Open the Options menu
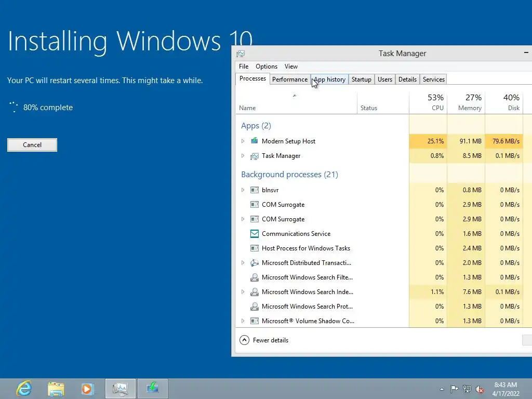Image resolution: width=532 pixels, height=399 pixels. pyautogui.click(x=267, y=66)
